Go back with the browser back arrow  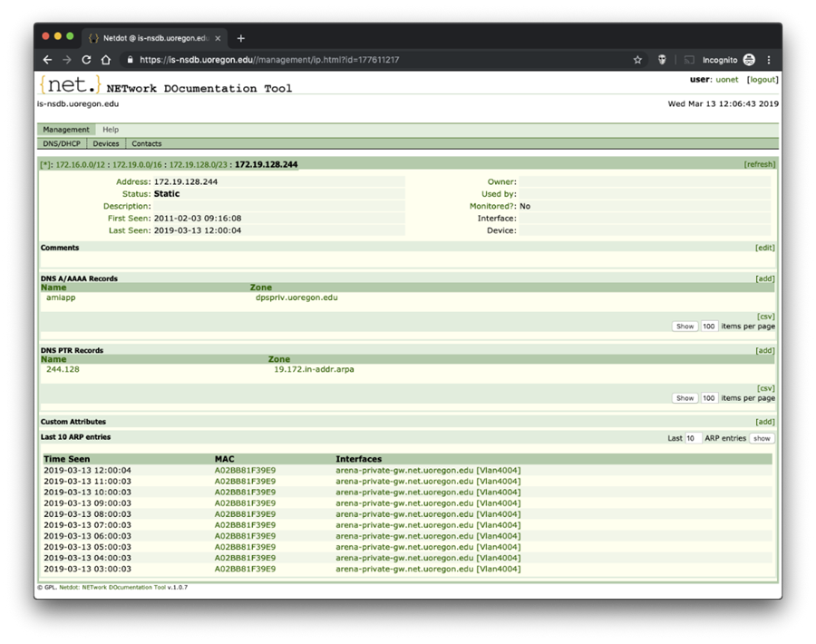(x=47, y=60)
